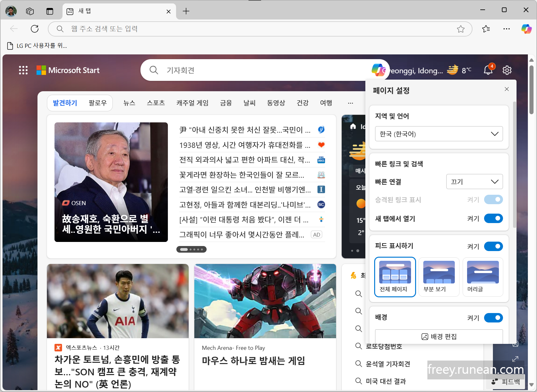Open the 건강 category tab
537x392 pixels.
click(303, 103)
